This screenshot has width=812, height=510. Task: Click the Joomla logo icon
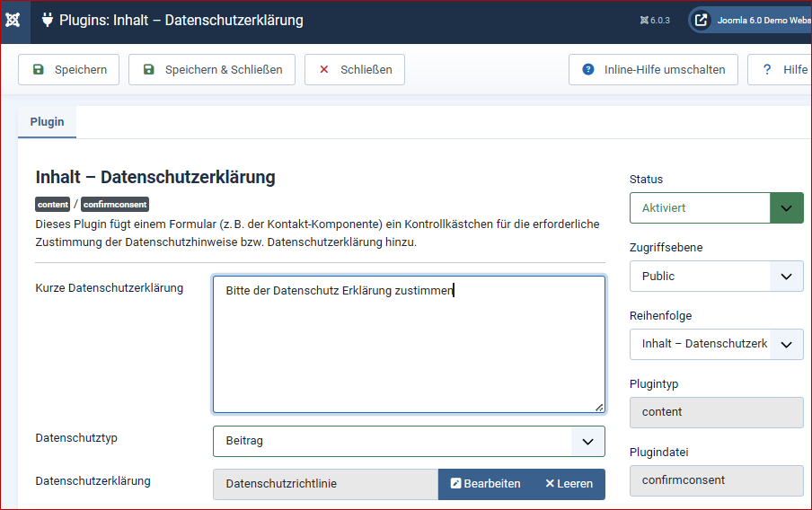[13, 21]
